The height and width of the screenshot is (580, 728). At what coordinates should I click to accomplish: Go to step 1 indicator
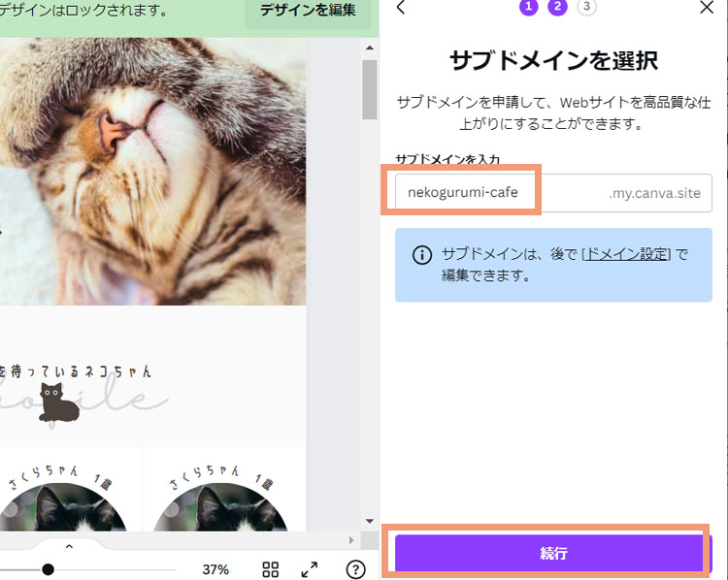tap(528, 7)
